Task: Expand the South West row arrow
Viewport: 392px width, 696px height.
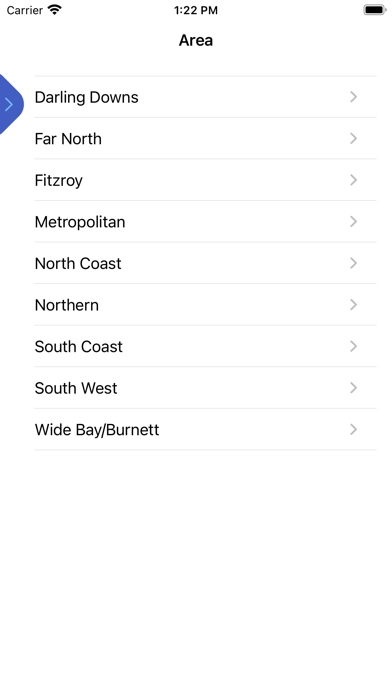Action: click(353, 388)
